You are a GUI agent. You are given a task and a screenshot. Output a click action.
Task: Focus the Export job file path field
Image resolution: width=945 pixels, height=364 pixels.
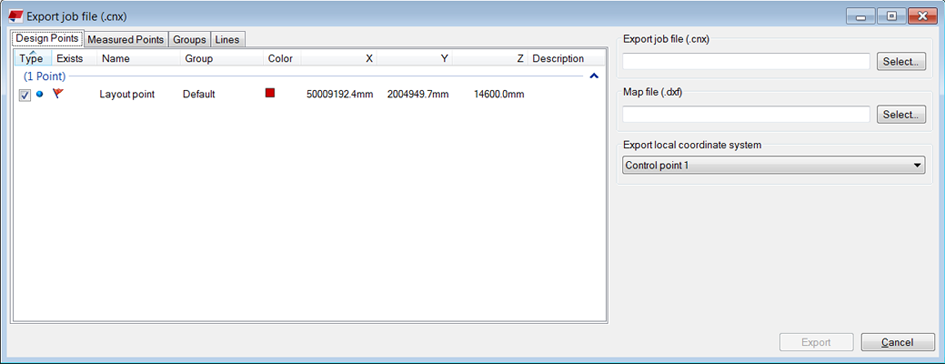click(746, 61)
